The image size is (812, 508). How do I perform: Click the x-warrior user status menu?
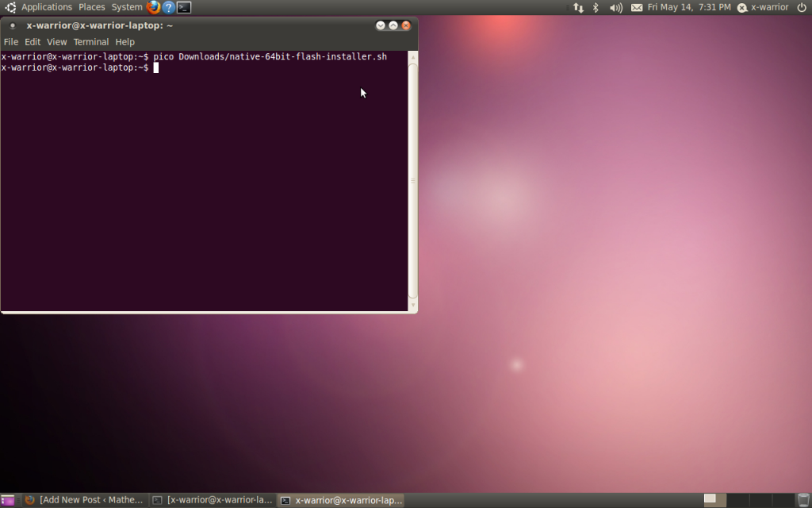763,7
